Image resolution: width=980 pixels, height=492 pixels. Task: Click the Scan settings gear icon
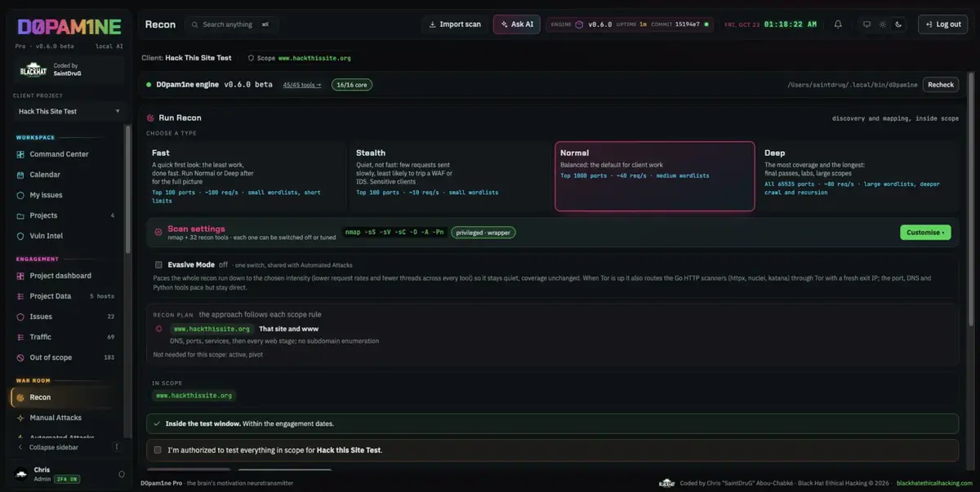(158, 233)
